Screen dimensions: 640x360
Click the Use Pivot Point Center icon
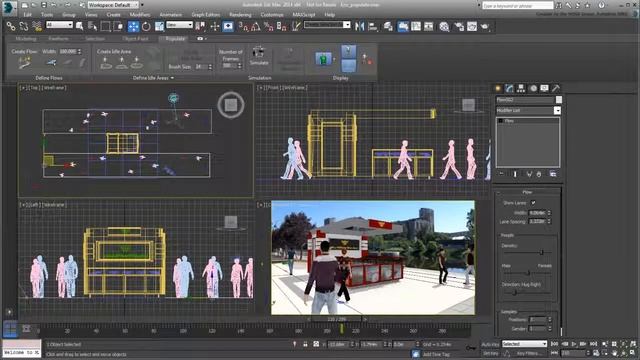(200, 27)
